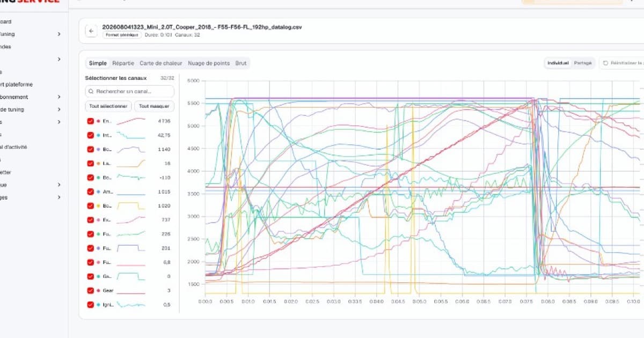Click the value 42,75 in channel list

[164, 135]
